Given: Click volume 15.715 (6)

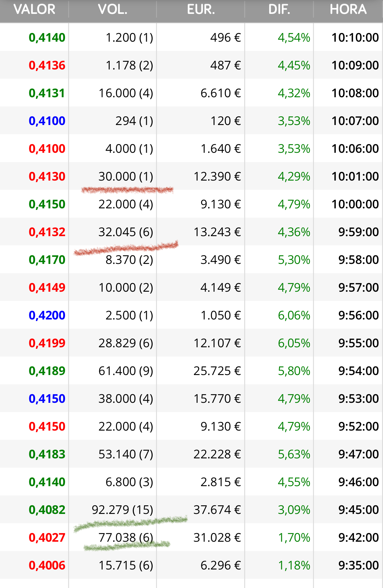Looking at the screenshot, I should (x=126, y=565).
